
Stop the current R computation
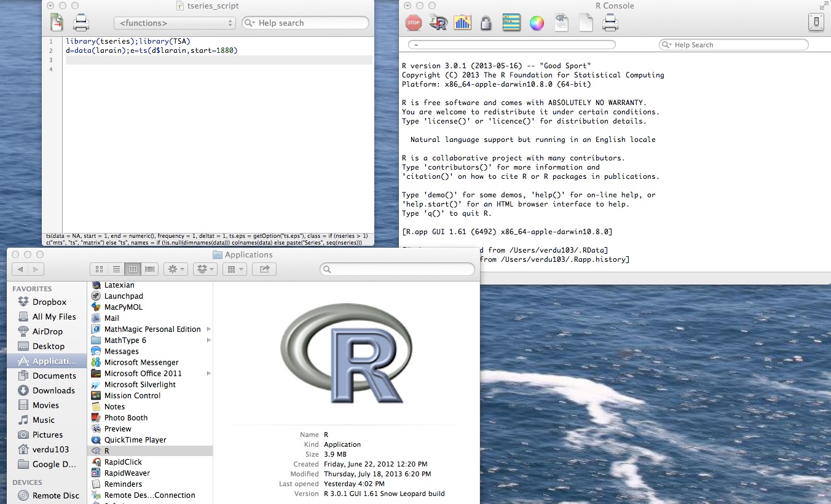414,23
